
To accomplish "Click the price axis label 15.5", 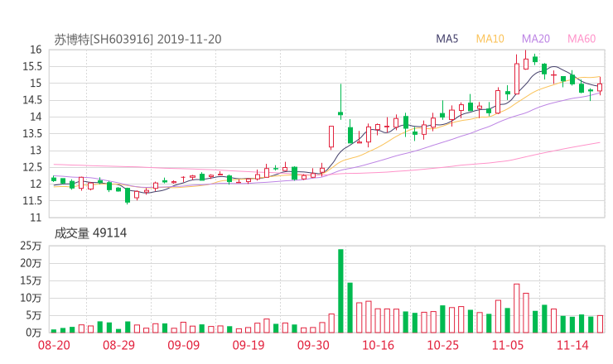I will pyautogui.click(x=31, y=66).
